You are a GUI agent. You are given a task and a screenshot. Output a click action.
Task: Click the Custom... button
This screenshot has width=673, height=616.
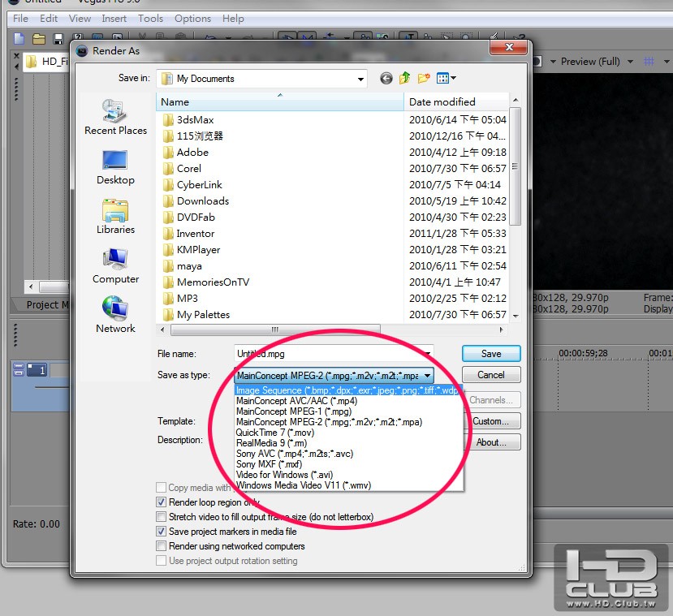(x=491, y=421)
